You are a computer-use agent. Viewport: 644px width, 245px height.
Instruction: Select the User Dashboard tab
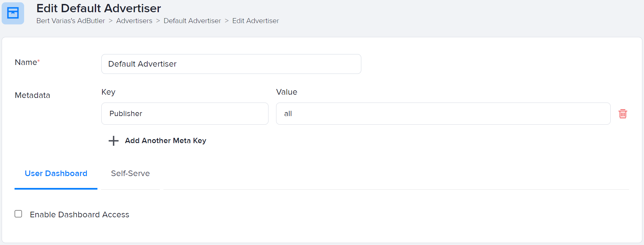coord(55,173)
